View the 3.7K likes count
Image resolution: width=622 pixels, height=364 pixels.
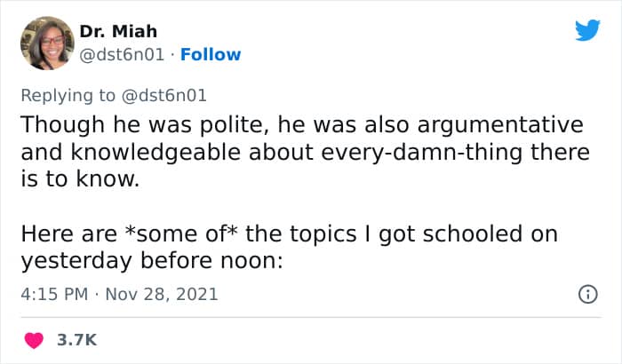tap(78, 341)
